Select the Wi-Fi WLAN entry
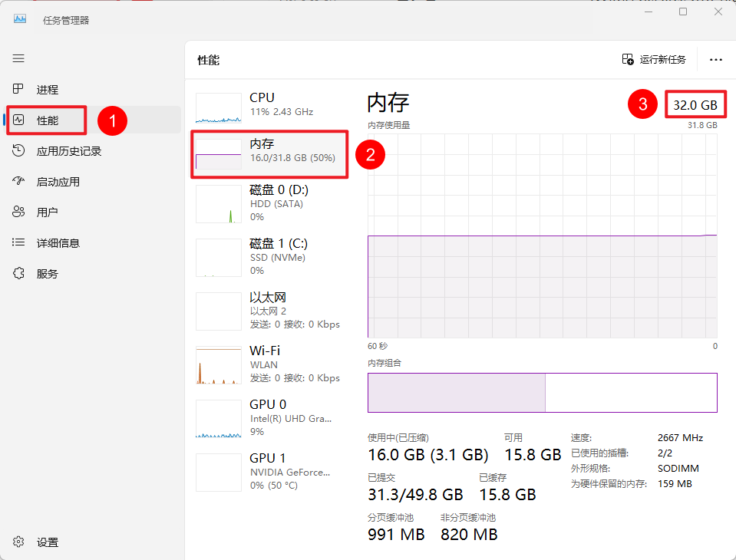This screenshot has width=736, height=560. 269,364
